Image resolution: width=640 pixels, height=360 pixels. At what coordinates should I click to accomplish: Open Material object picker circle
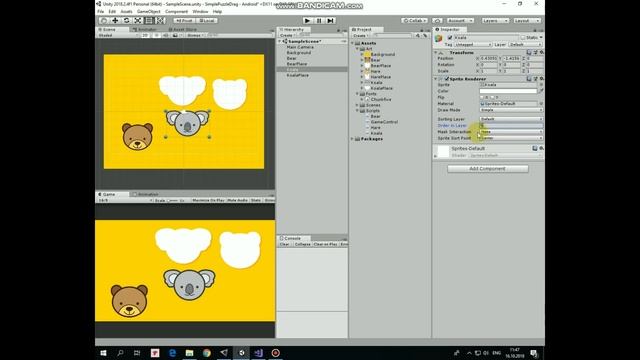541,104
